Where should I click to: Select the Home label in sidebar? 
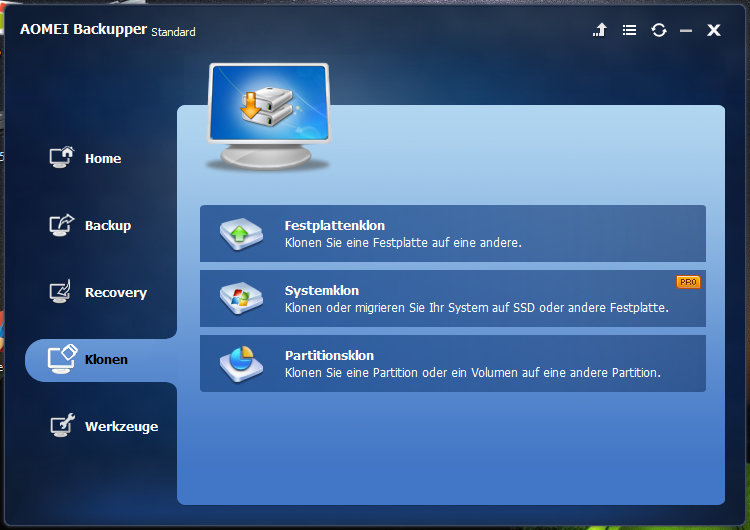103,158
